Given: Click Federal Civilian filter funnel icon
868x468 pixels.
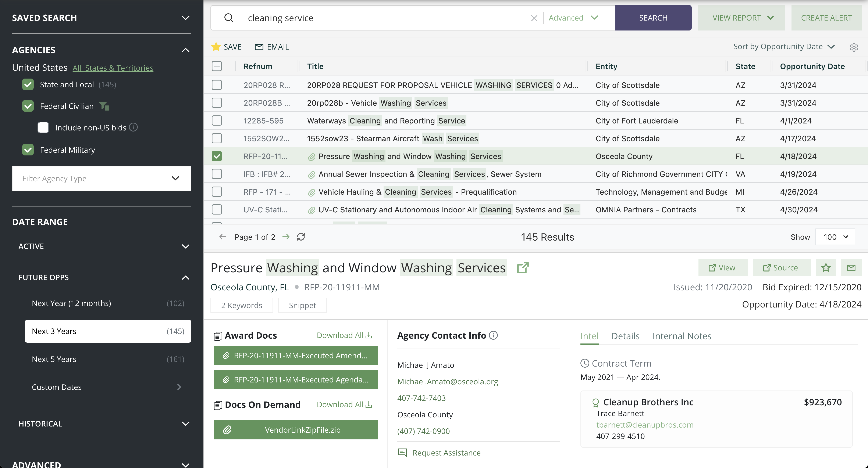Looking at the screenshot, I should [104, 106].
